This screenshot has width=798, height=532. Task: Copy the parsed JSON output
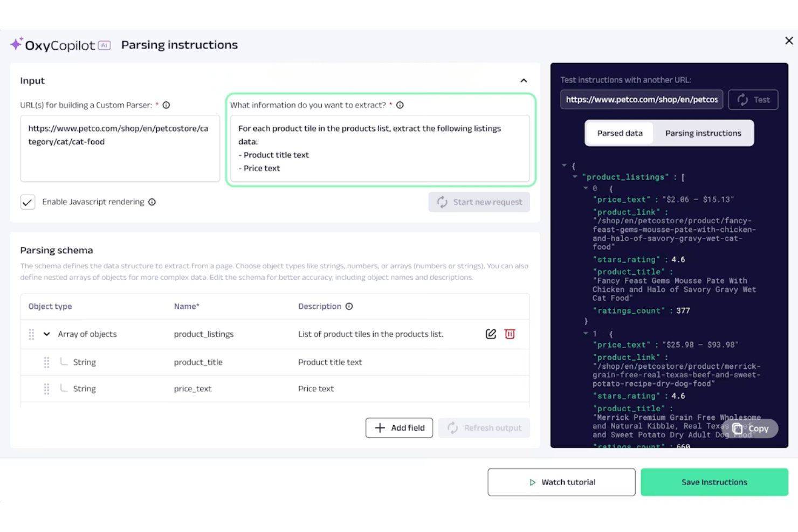[x=751, y=429]
